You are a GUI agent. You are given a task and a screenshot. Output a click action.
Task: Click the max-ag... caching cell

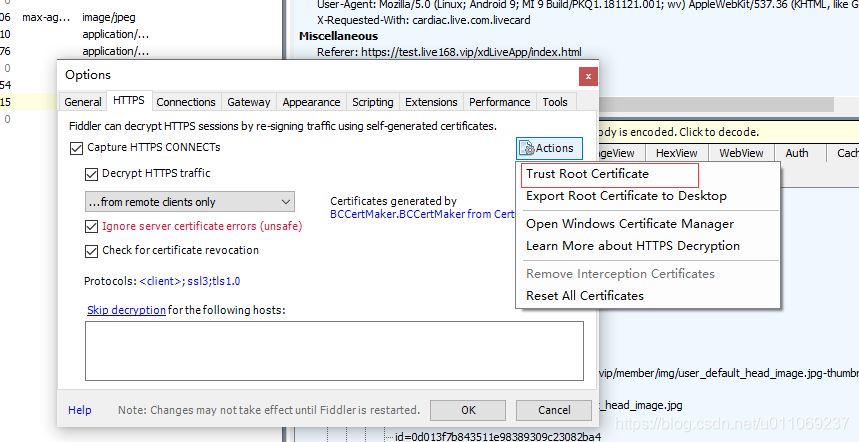click(x=46, y=18)
